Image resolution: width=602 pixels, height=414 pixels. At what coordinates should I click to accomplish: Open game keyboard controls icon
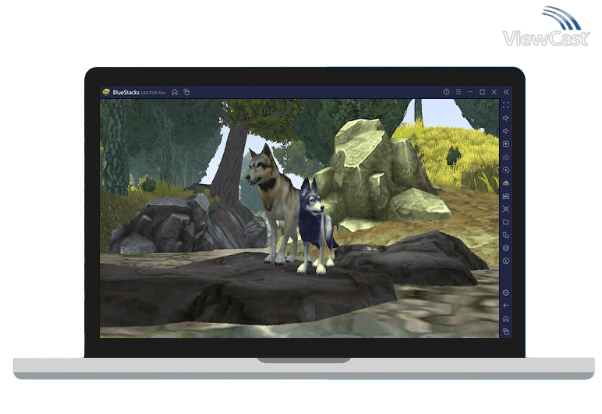[506, 157]
